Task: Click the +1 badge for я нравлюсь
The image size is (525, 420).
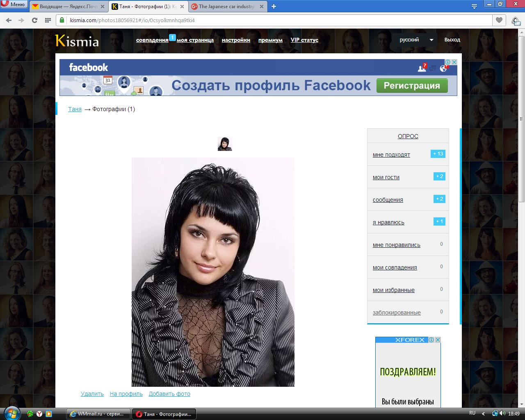Action: [x=439, y=221]
